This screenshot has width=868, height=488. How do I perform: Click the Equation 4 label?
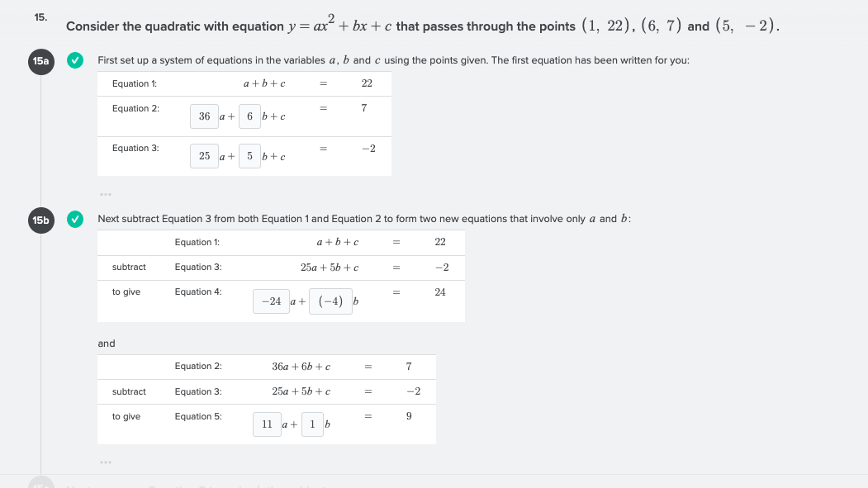pos(198,291)
